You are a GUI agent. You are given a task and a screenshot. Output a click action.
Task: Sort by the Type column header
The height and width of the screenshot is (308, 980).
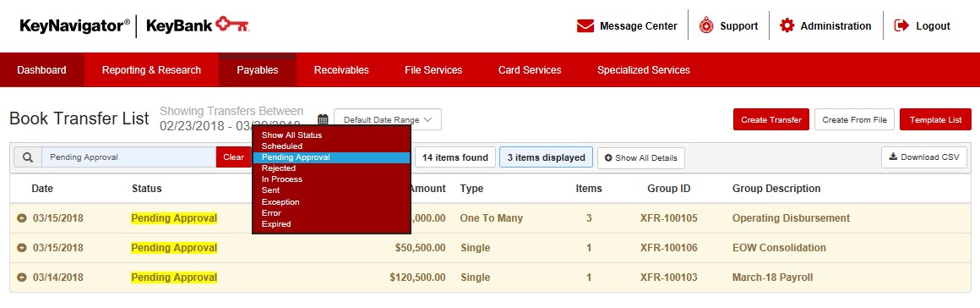pos(471,189)
